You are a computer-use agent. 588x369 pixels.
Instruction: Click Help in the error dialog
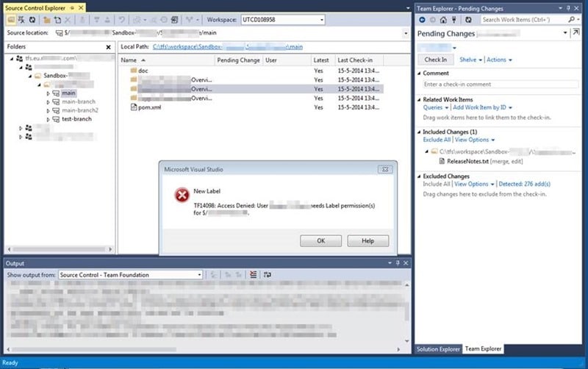(368, 241)
